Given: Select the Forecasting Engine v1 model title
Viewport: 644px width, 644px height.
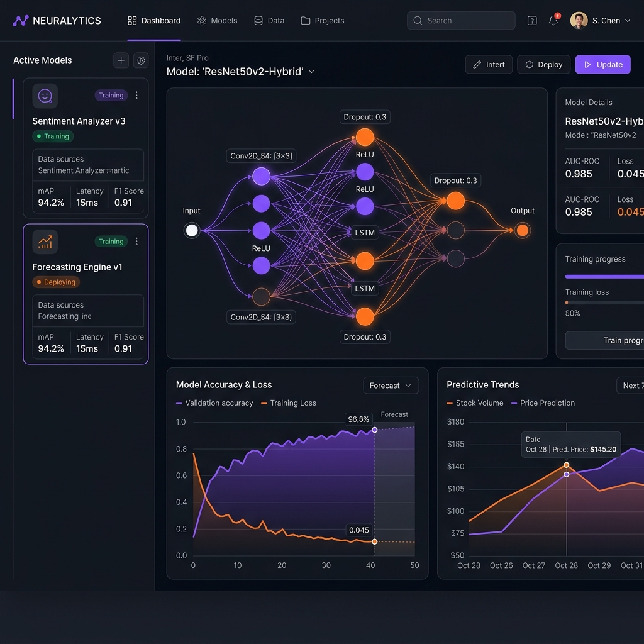Looking at the screenshot, I should point(77,267).
